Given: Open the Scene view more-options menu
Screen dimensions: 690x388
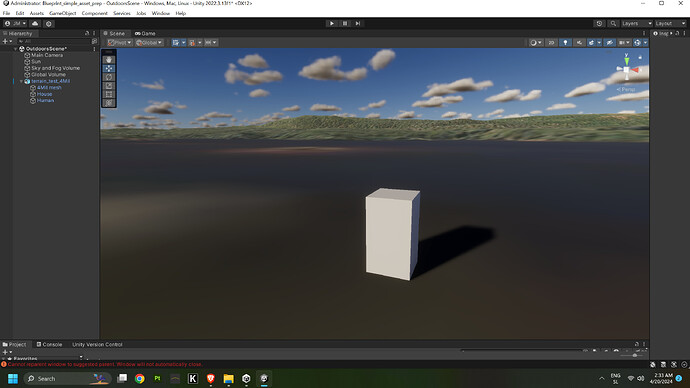Looking at the screenshot, I should click(x=644, y=33).
